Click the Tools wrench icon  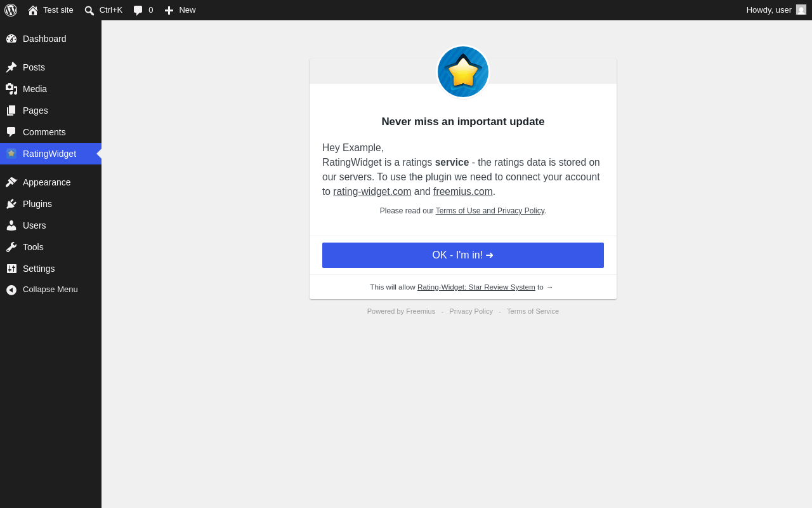pyautogui.click(x=11, y=247)
